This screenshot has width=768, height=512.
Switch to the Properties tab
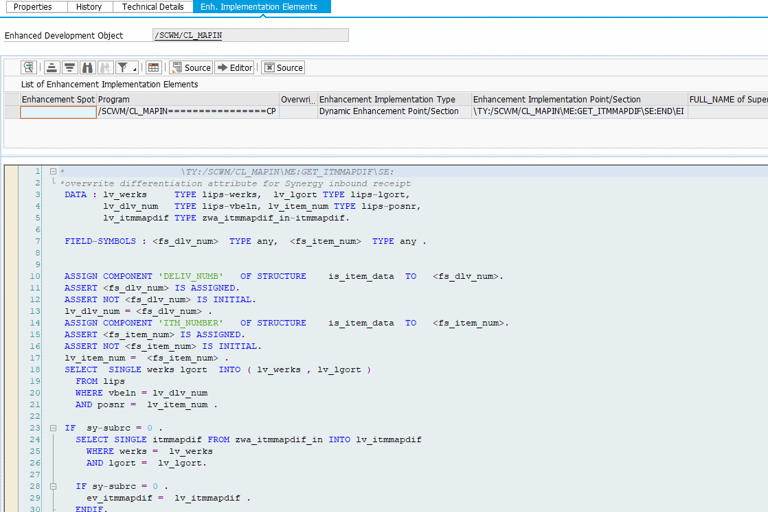point(32,7)
